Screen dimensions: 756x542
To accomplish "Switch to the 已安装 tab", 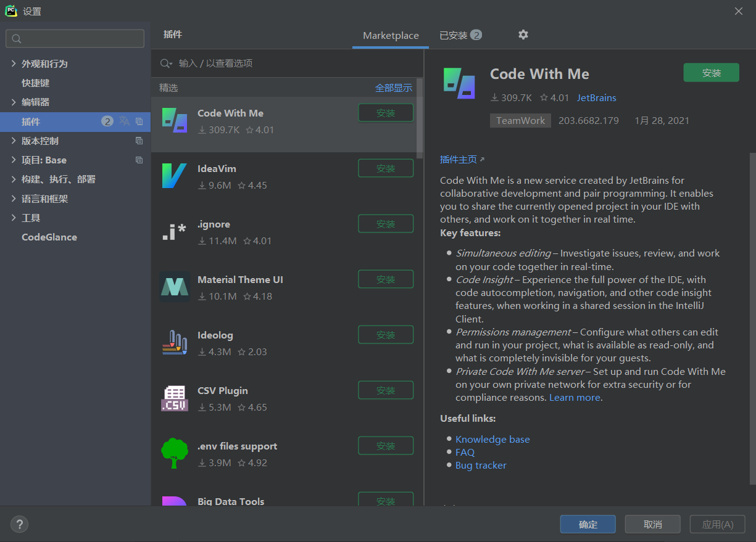I will (455, 35).
